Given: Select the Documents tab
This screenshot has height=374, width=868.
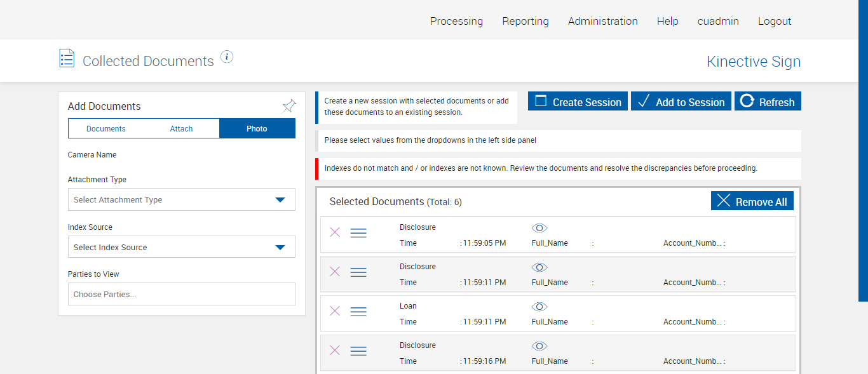Looking at the screenshot, I should click(x=106, y=128).
